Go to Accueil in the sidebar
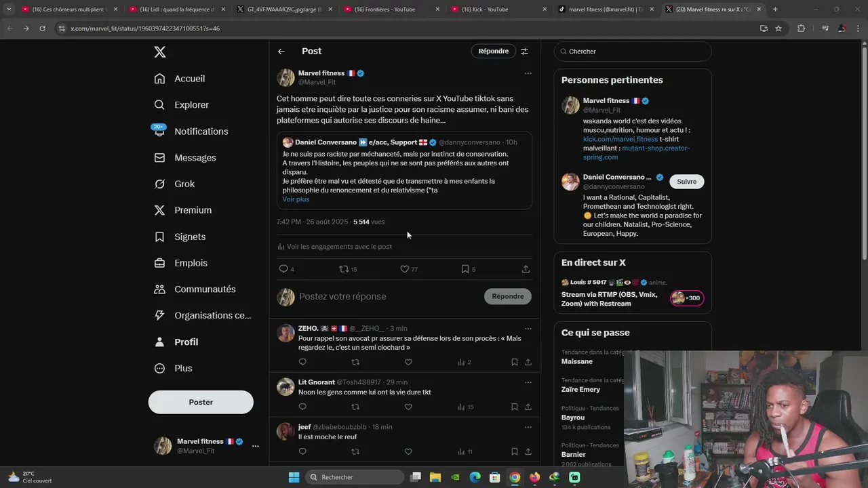Viewport: 868px width, 488px height. click(180, 79)
